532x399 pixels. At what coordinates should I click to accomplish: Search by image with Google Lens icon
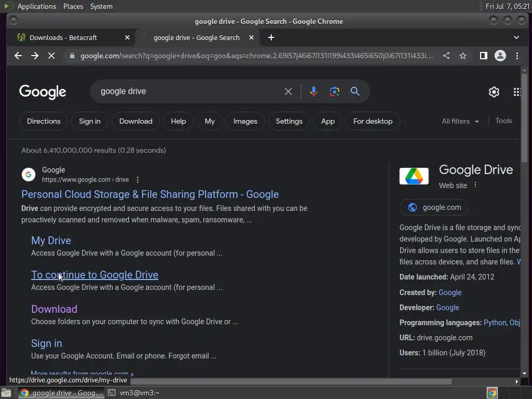334,91
